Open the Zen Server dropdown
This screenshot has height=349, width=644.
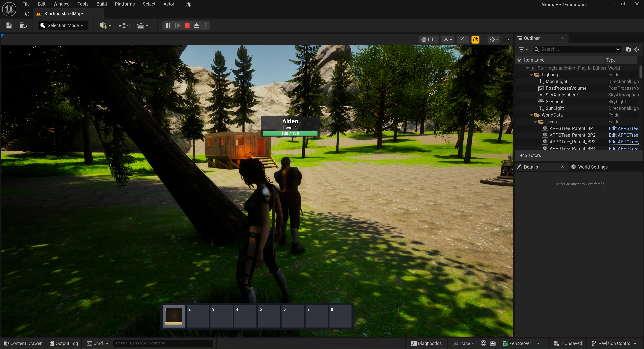pyautogui.click(x=521, y=343)
